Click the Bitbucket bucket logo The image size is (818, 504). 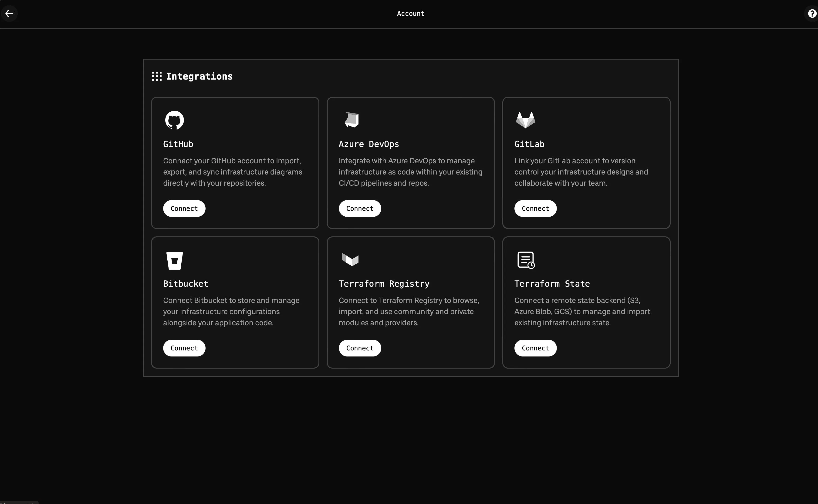pyautogui.click(x=174, y=260)
